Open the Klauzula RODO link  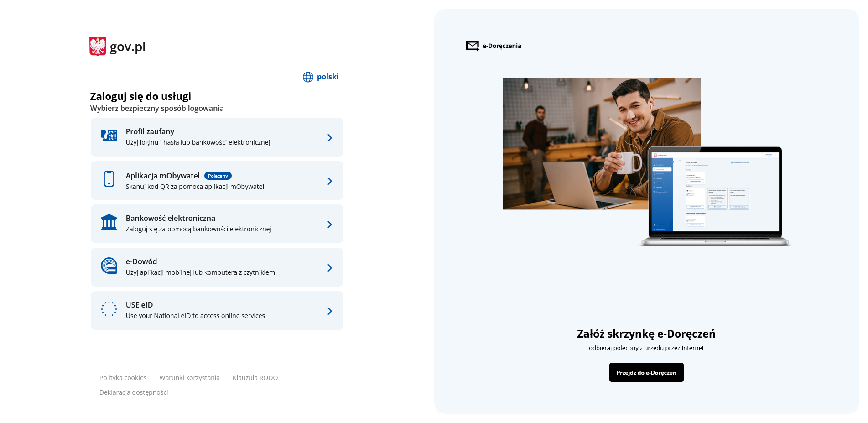tap(255, 378)
